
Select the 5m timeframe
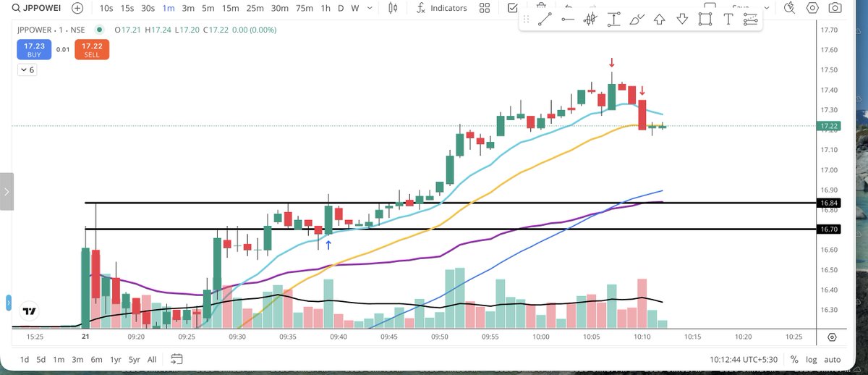tap(208, 8)
